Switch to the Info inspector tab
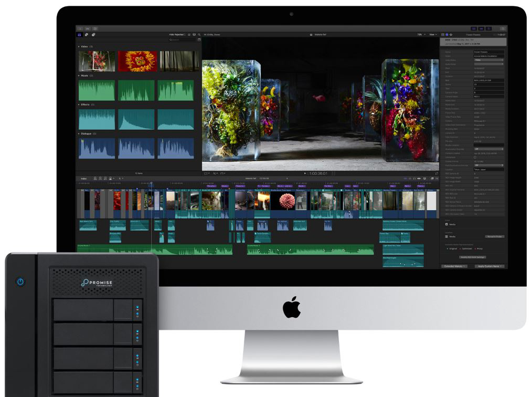Image resolution: width=532 pixels, height=397 pixels. [x=447, y=35]
